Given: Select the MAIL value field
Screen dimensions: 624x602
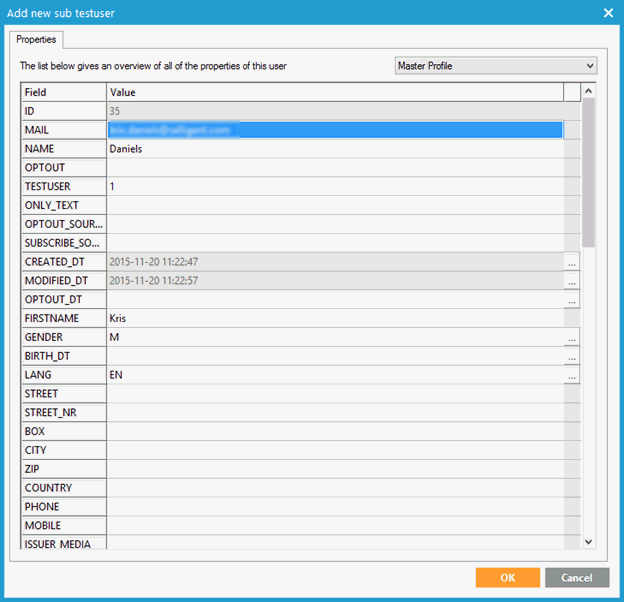Looking at the screenshot, I should pos(334,130).
